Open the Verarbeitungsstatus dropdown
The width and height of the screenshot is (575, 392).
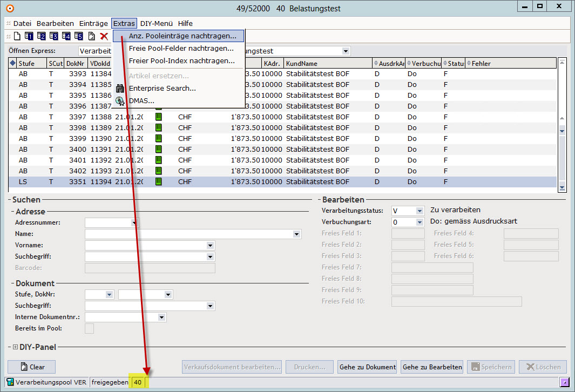tap(420, 211)
